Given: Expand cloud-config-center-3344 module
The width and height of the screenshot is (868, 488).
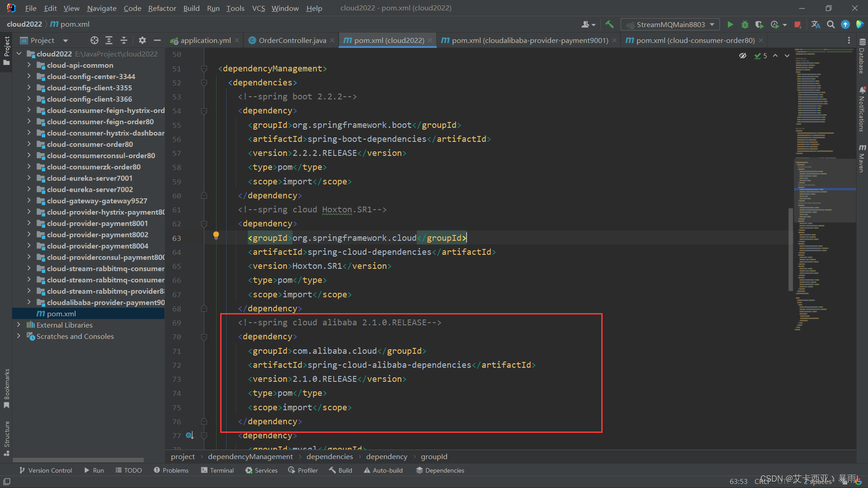Looking at the screenshot, I should coord(29,76).
